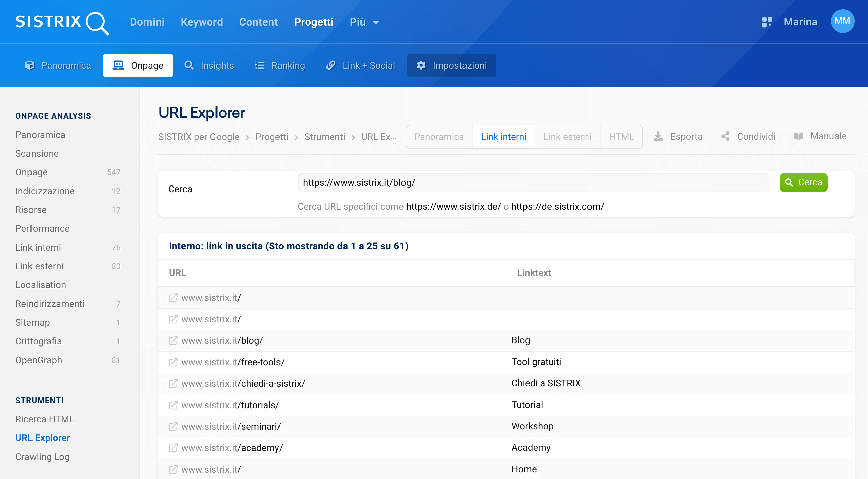Open Sitemap in the sidebar
This screenshot has width=868, height=479.
(68, 322)
